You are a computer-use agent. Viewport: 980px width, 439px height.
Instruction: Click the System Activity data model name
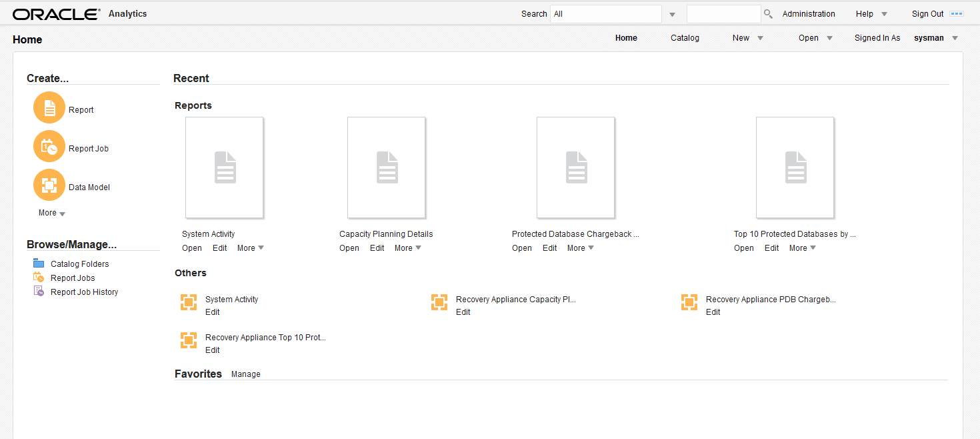tap(232, 300)
